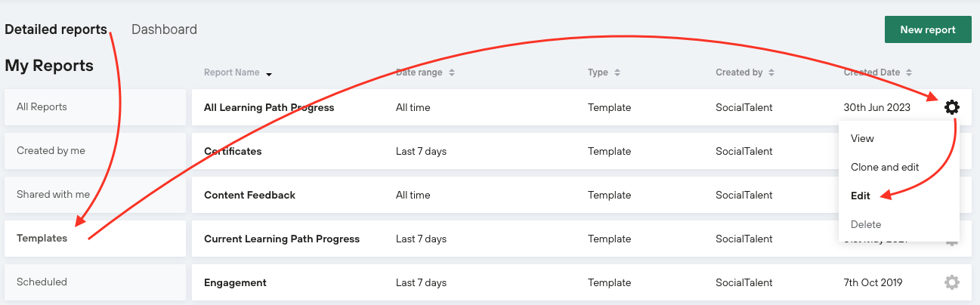Choose Edit in the dropdown menu

[x=861, y=196]
